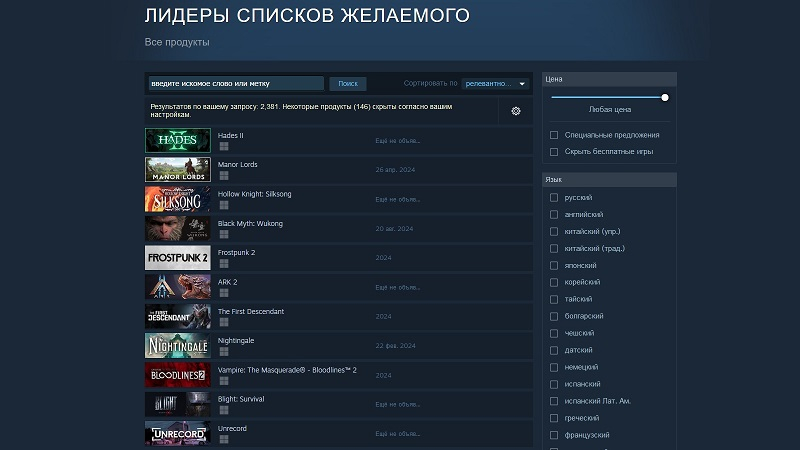Click the search term input field
800x450 pixels.
(236, 84)
